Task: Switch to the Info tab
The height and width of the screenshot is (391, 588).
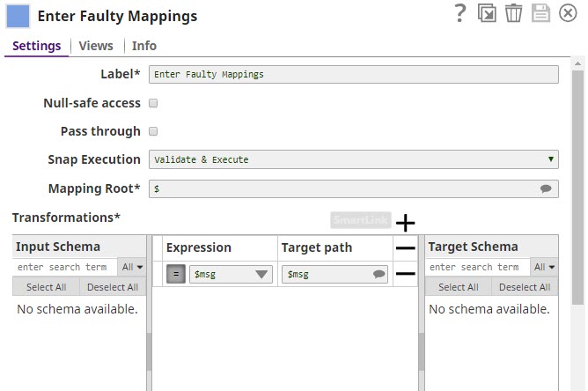Action: 144,46
